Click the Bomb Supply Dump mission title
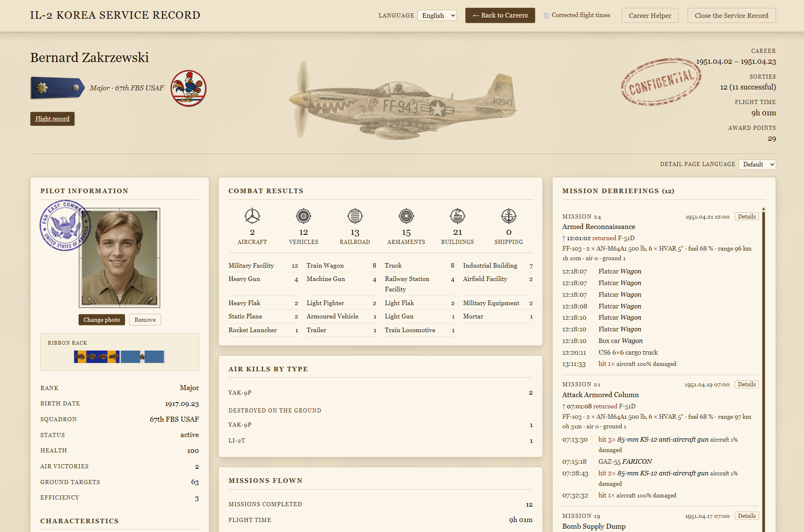This screenshot has height=532, width=804. 594,526
